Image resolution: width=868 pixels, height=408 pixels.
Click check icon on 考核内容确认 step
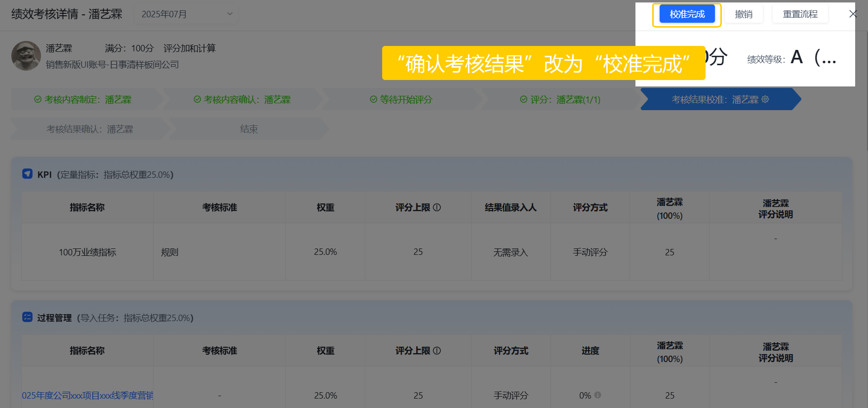[197, 99]
